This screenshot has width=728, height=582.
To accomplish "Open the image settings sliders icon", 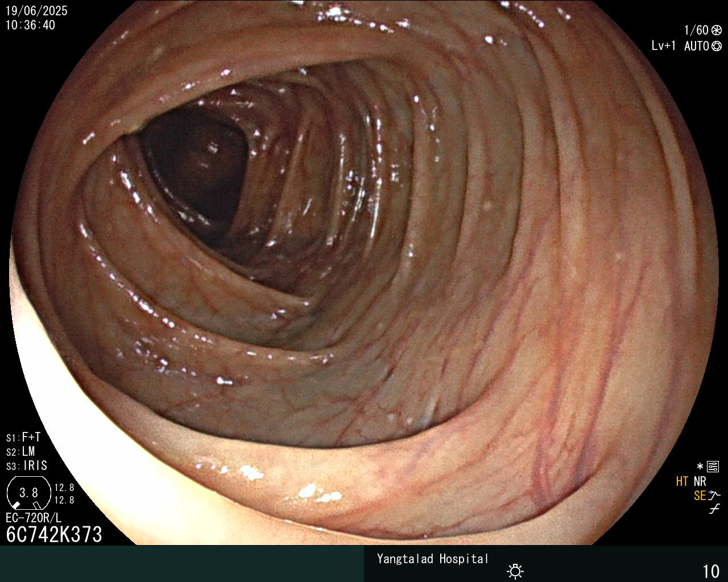I will (713, 467).
